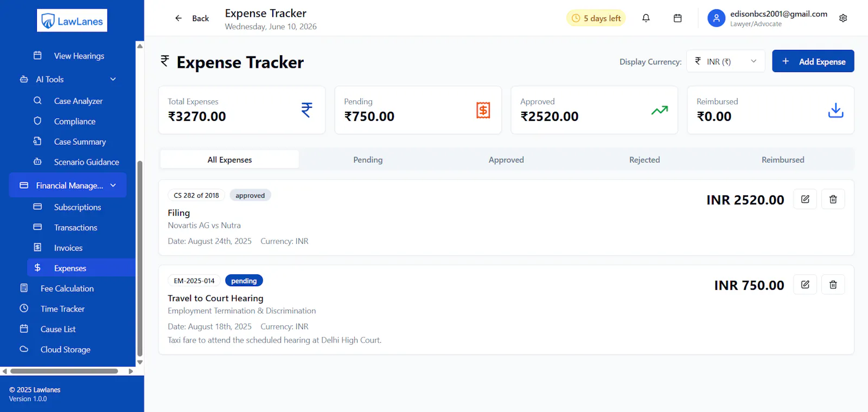This screenshot has width=868, height=412.
Task: Click the Approved trending-up icon
Action: tap(660, 110)
